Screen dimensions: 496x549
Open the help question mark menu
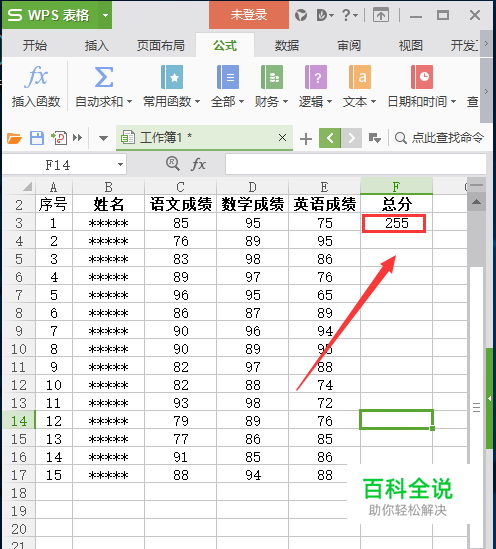pos(350,15)
